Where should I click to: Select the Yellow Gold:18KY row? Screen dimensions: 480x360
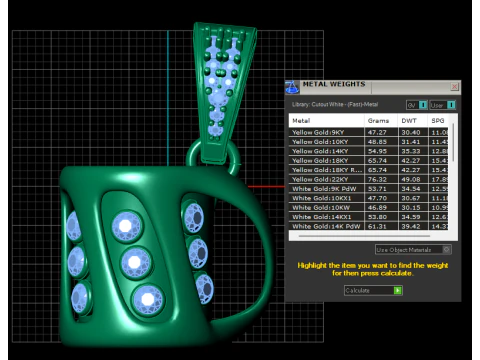point(368,160)
